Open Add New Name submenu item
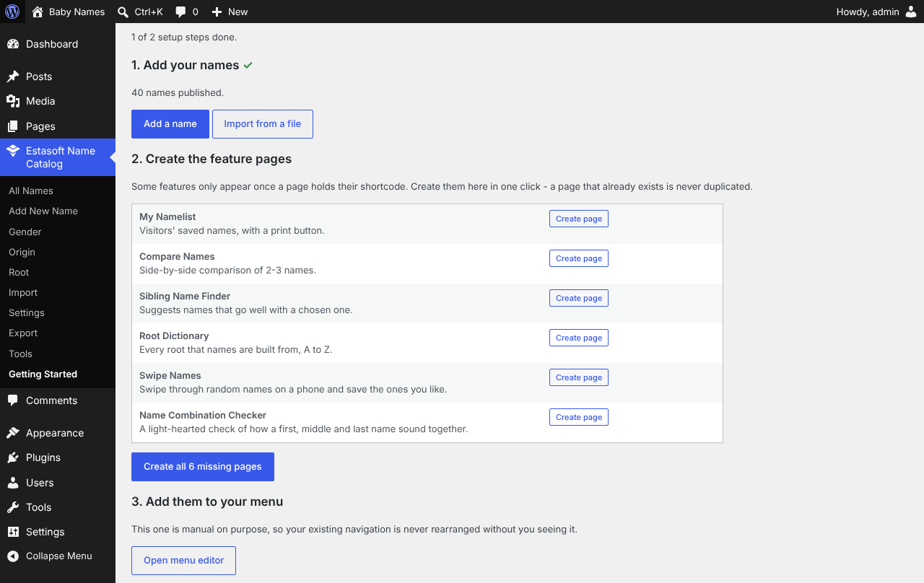 [x=43, y=211]
